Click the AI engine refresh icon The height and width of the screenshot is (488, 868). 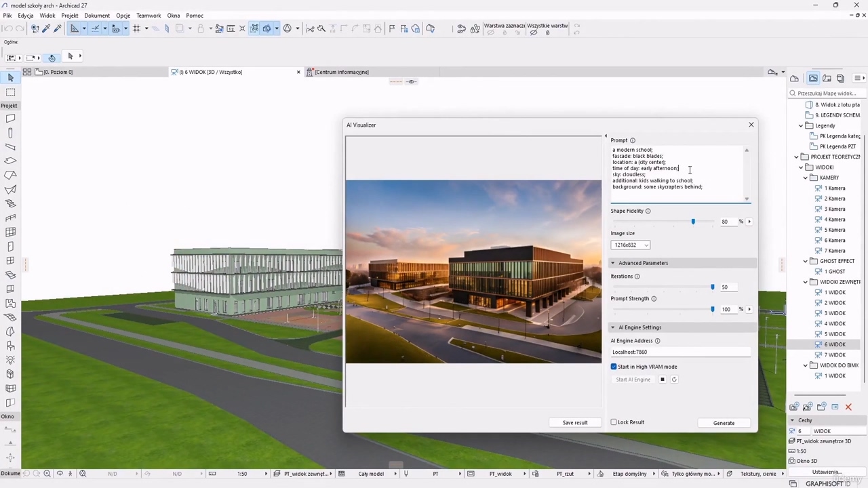[x=674, y=380]
